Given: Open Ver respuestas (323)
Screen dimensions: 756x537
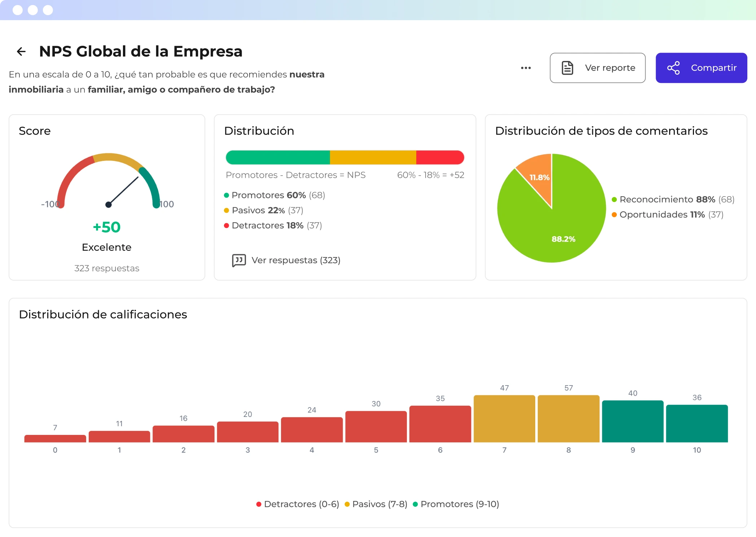Looking at the screenshot, I should tap(296, 260).
